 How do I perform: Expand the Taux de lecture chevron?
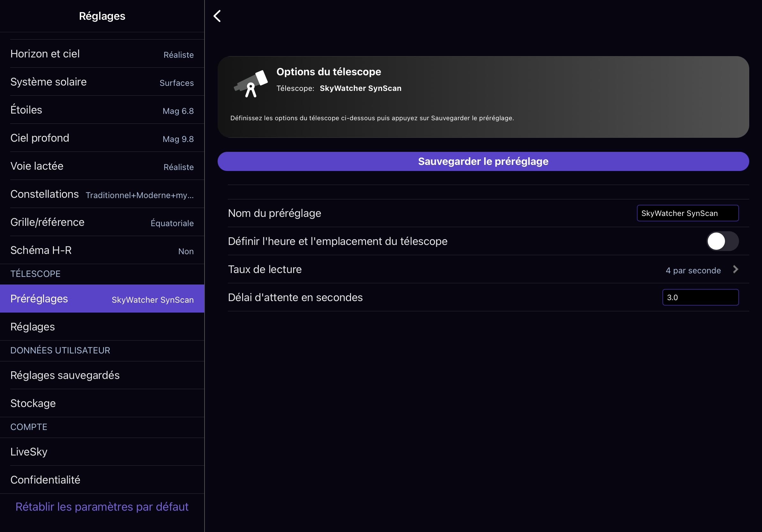coord(736,269)
